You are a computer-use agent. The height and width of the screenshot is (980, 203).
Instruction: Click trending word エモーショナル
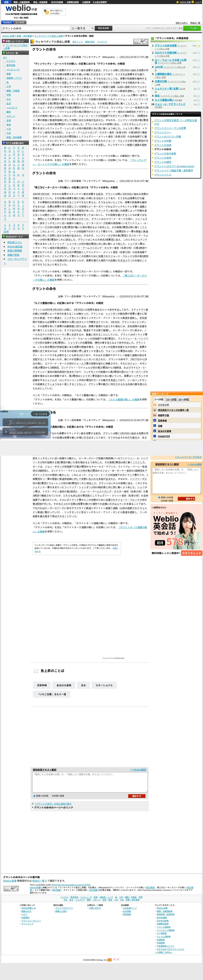point(104,685)
